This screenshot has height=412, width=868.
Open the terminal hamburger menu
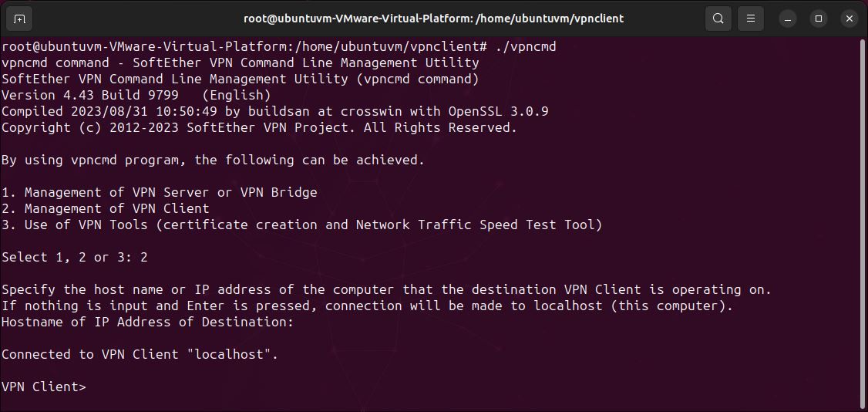(x=750, y=18)
